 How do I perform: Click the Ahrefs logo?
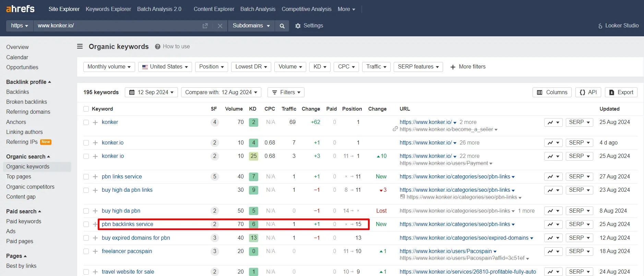21,9
